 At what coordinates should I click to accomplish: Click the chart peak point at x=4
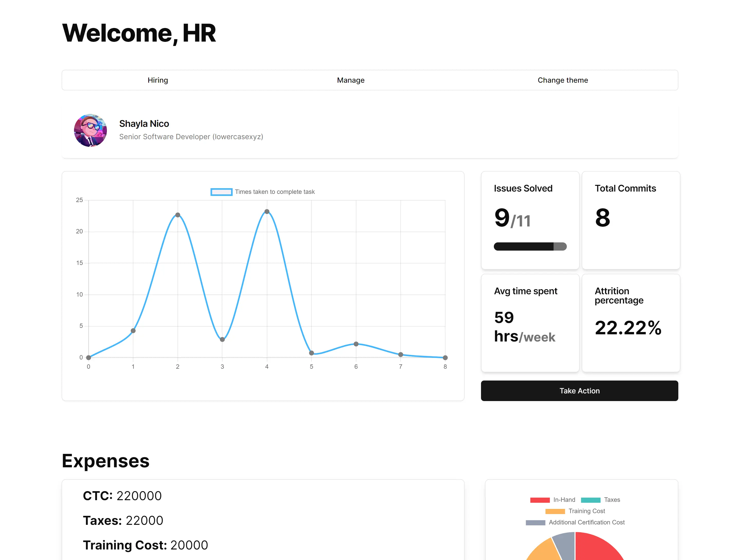click(x=267, y=212)
